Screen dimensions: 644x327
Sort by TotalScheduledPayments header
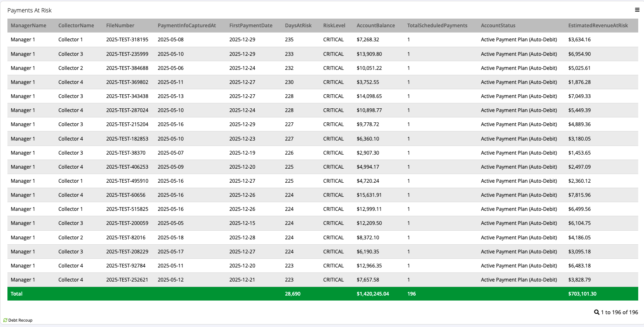[437, 26]
